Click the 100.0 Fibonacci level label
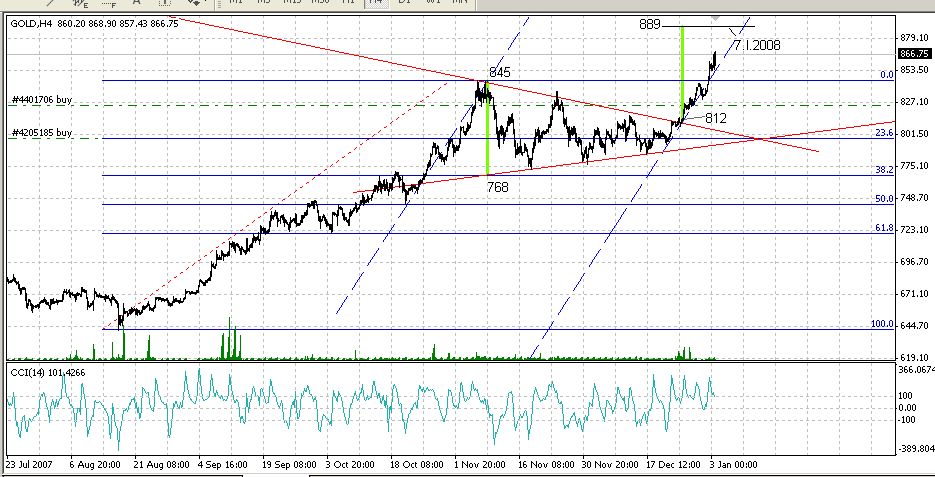935x477 pixels. [x=883, y=324]
